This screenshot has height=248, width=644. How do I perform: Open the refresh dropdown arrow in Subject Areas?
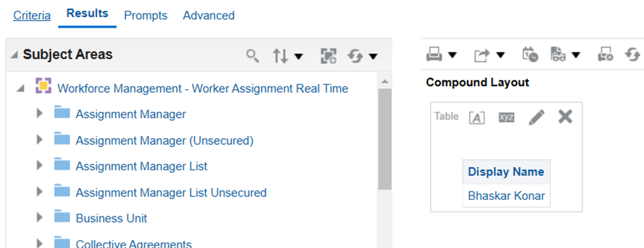point(373,56)
